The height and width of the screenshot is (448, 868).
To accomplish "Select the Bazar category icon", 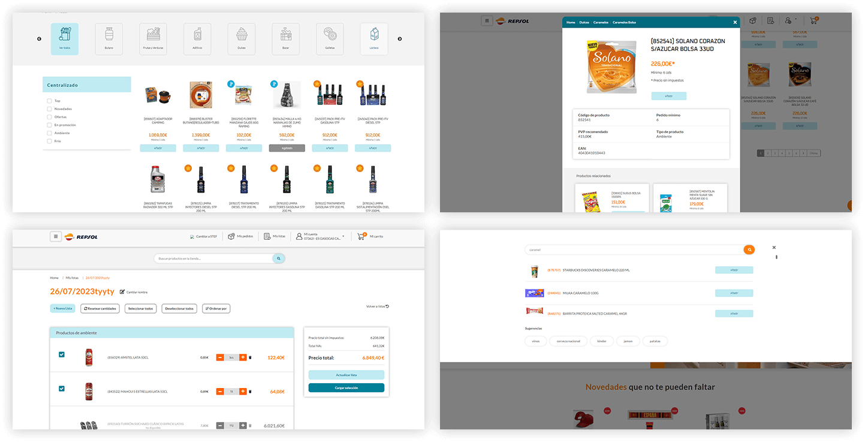I will pyautogui.click(x=286, y=39).
